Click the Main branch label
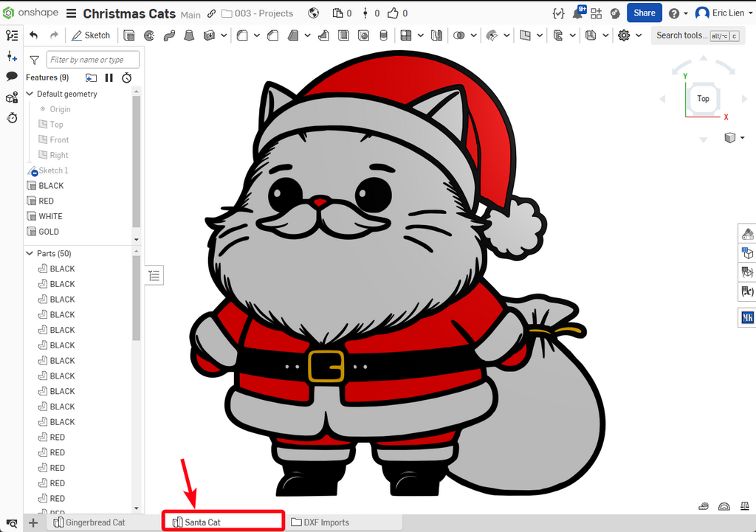The width and height of the screenshot is (756, 532). [190, 15]
